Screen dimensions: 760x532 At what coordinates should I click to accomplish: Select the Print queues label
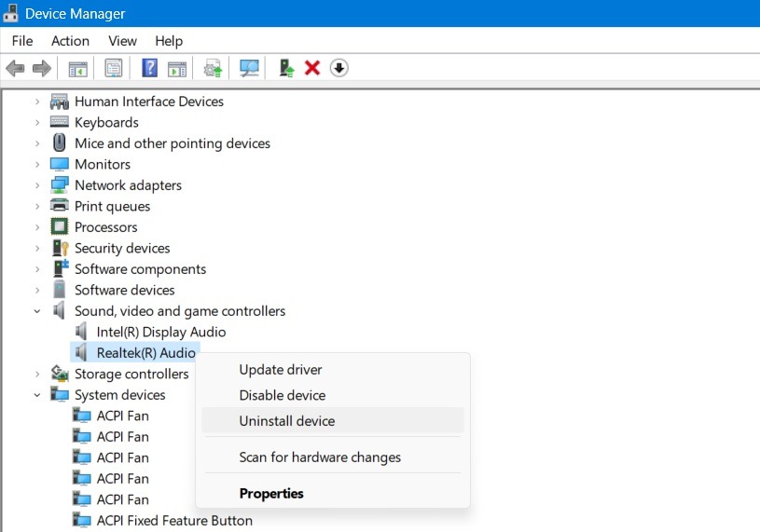tap(112, 206)
